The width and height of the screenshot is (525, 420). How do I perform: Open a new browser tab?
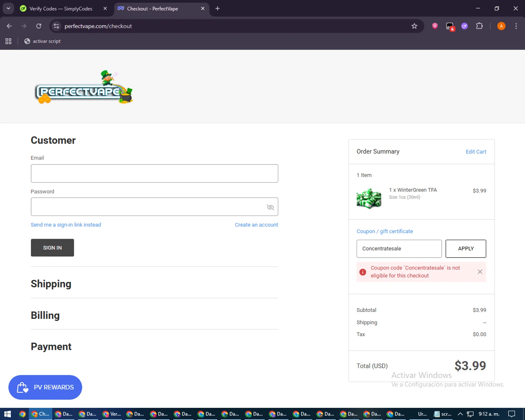[x=217, y=8]
